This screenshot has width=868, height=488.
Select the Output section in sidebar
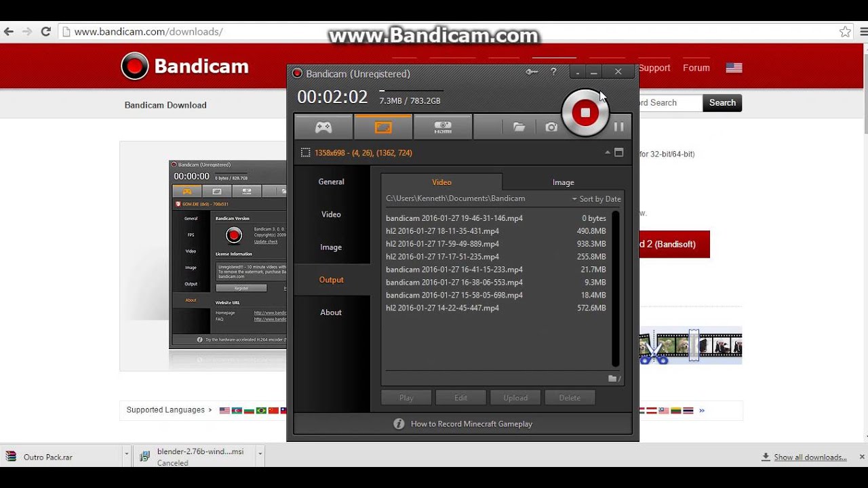click(x=332, y=280)
